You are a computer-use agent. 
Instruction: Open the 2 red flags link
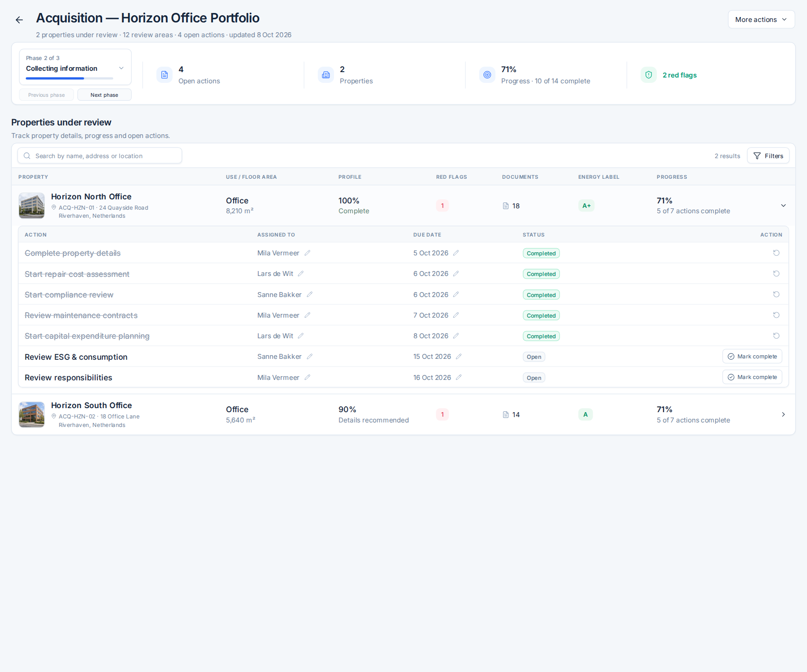680,75
